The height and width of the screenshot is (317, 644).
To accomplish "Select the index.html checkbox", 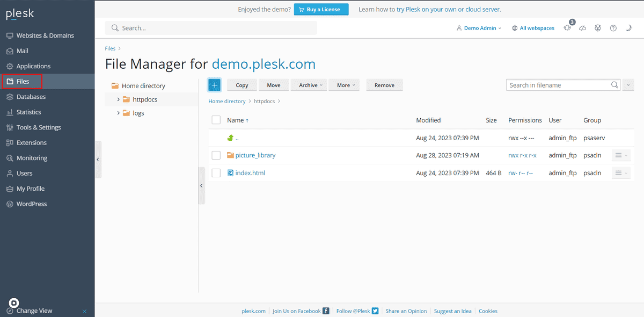I will [x=216, y=173].
